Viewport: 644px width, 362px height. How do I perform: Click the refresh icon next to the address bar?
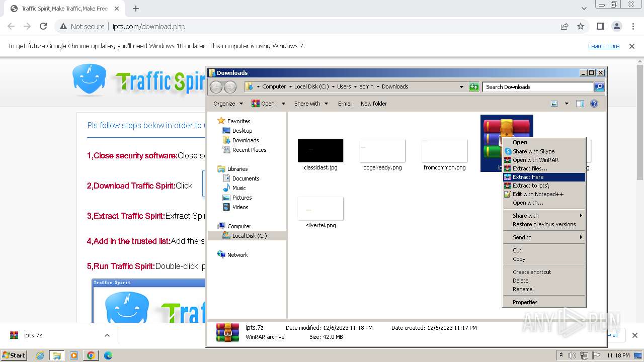pos(474,87)
